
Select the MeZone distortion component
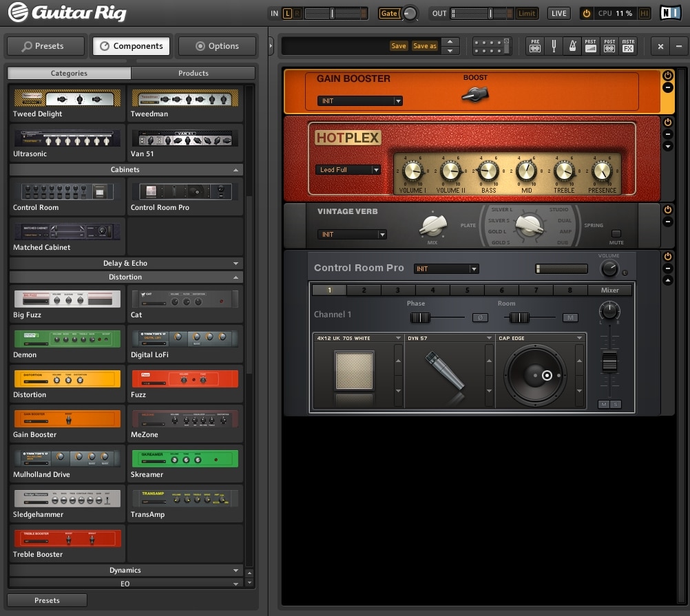pyautogui.click(x=185, y=424)
